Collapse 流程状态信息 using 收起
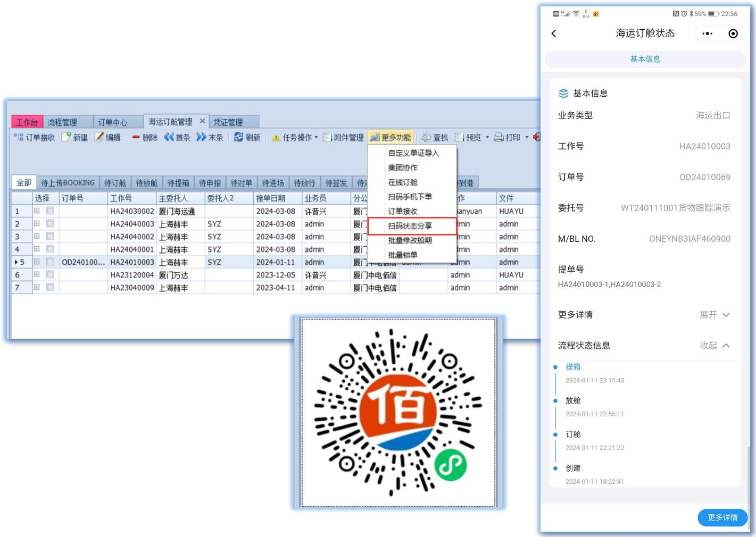 [726, 346]
